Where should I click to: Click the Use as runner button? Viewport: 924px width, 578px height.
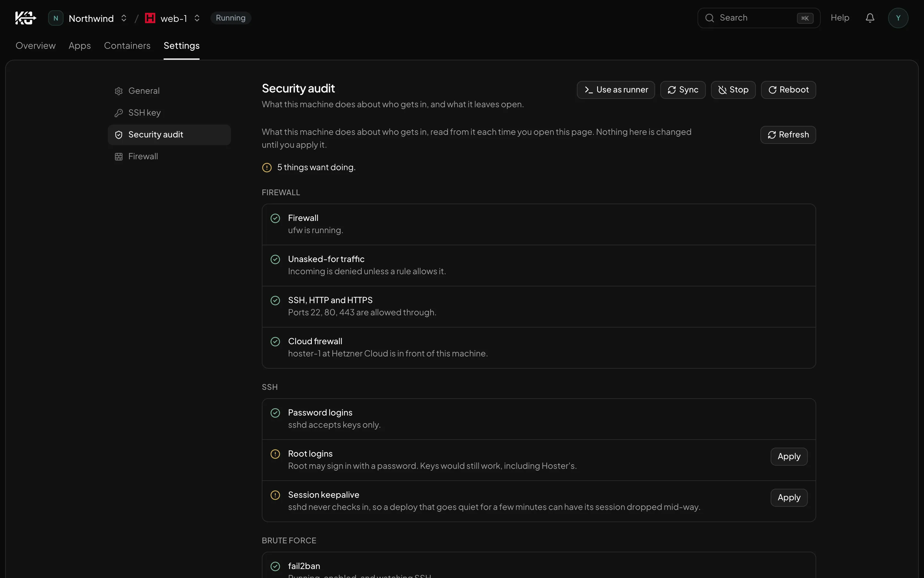616,90
